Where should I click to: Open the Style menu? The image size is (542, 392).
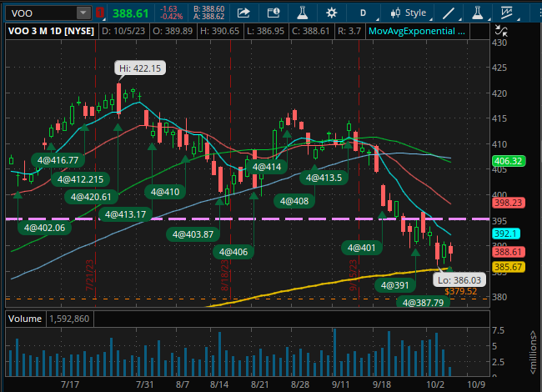415,13
